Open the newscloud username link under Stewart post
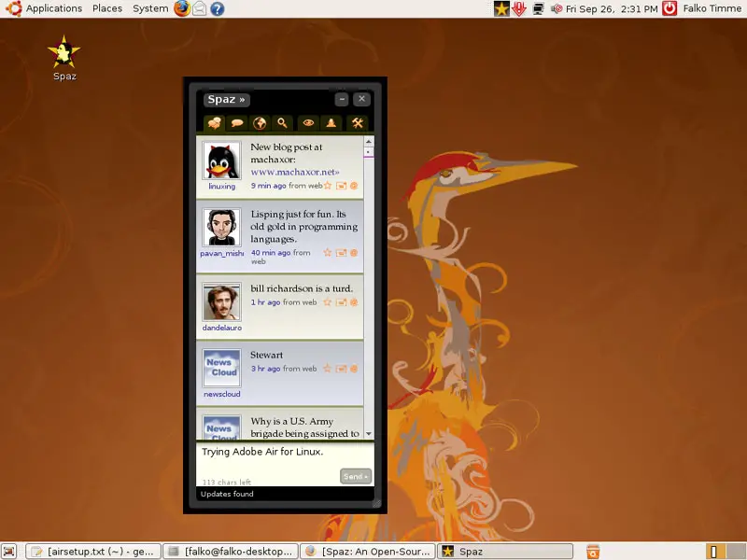Image resolution: width=747 pixels, height=560 pixels. coord(222,394)
